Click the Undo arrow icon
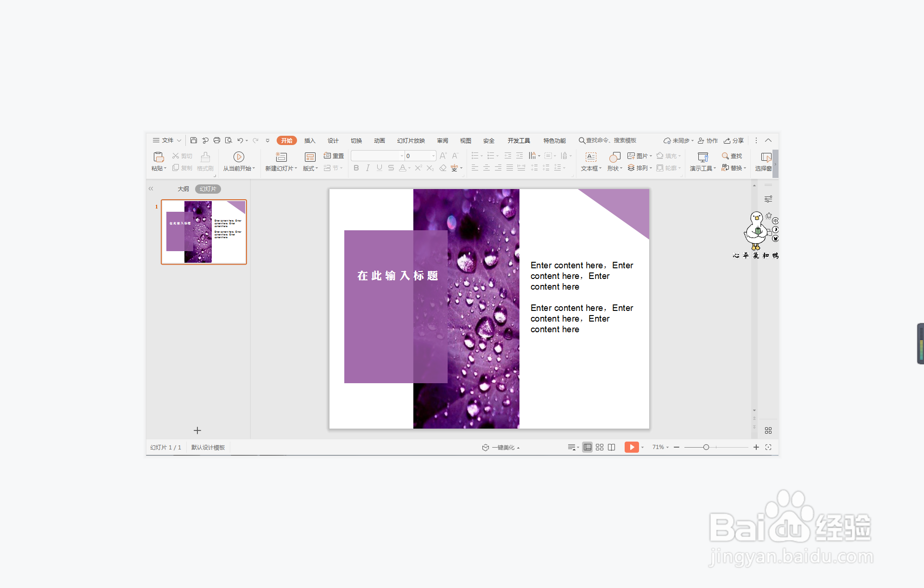The width and height of the screenshot is (924, 588). pyautogui.click(x=240, y=140)
